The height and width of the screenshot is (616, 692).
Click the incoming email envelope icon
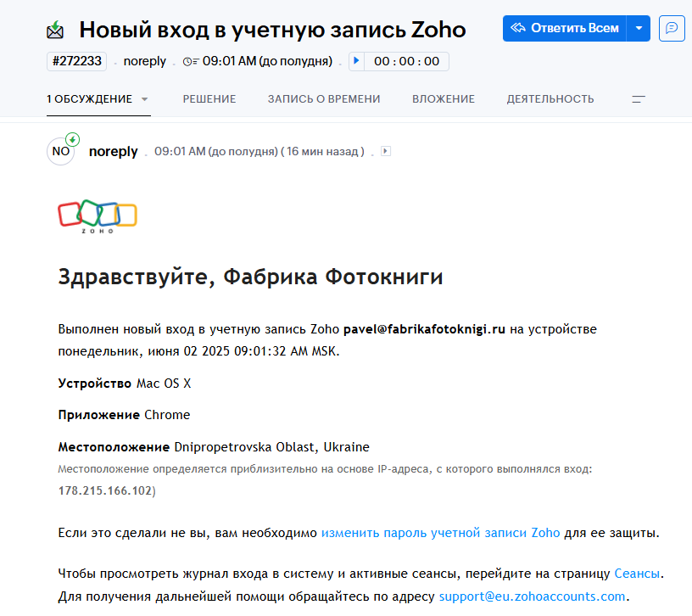[55, 30]
